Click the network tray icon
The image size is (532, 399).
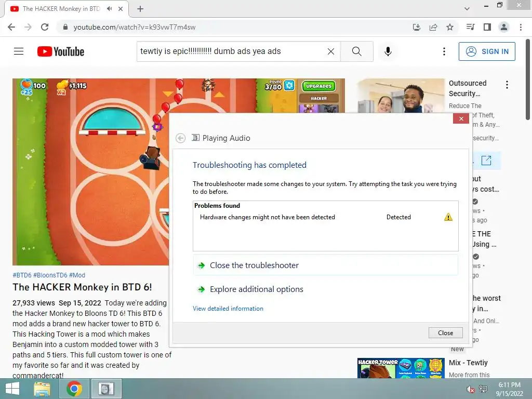point(483,389)
